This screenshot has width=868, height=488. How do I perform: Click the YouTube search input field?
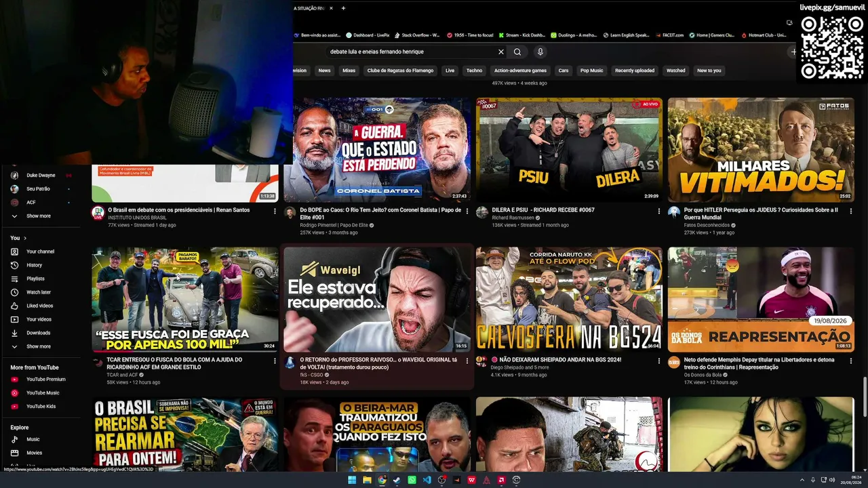tap(410, 52)
